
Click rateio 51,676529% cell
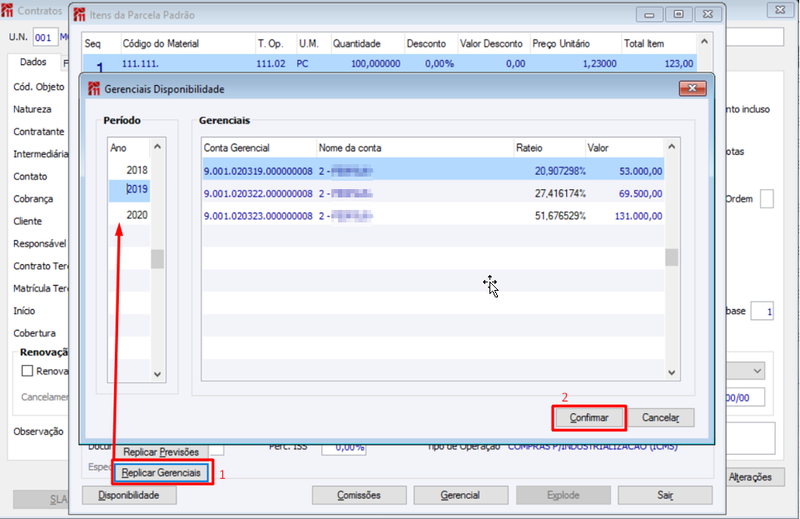pos(560,216)
